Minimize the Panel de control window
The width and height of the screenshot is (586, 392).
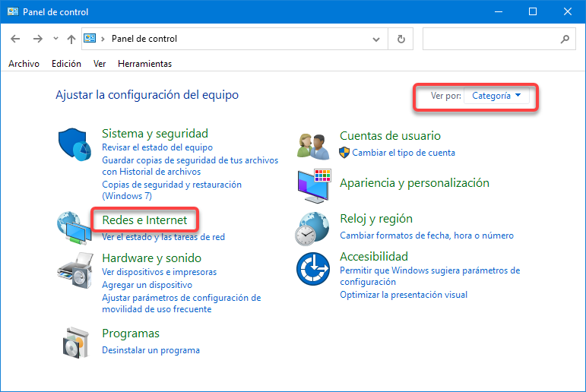tap(498, 11)
